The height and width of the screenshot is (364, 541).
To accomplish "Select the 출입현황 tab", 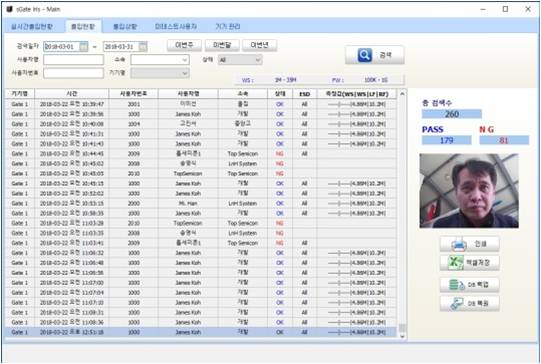I will click(x=83, y=26).
